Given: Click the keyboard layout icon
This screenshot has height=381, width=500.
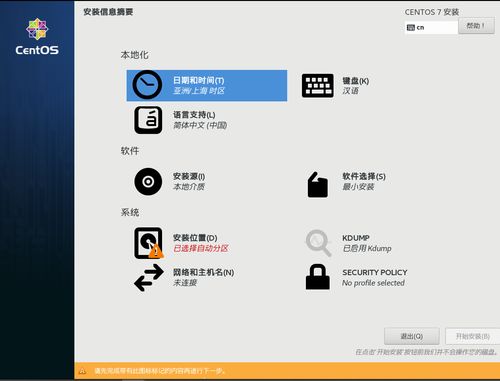Looking at the screenshot, I should pyautogui.click(x=318, y=86).
